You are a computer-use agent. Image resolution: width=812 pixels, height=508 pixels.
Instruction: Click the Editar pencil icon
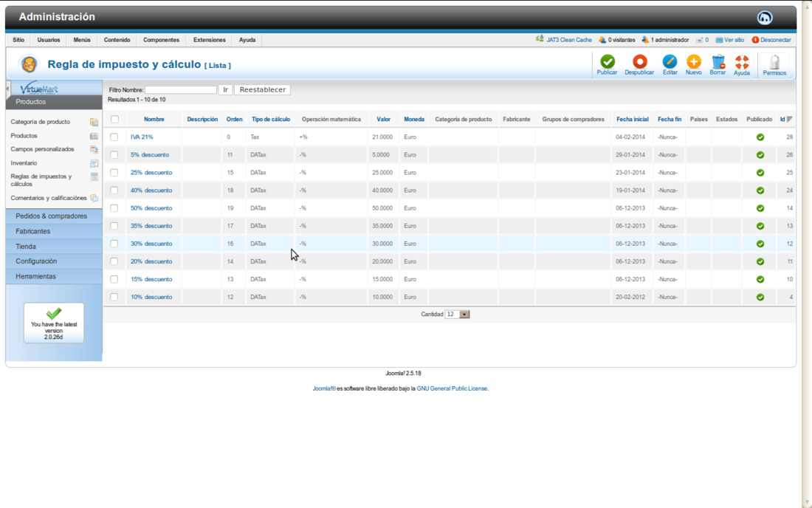tap(670, 61)
